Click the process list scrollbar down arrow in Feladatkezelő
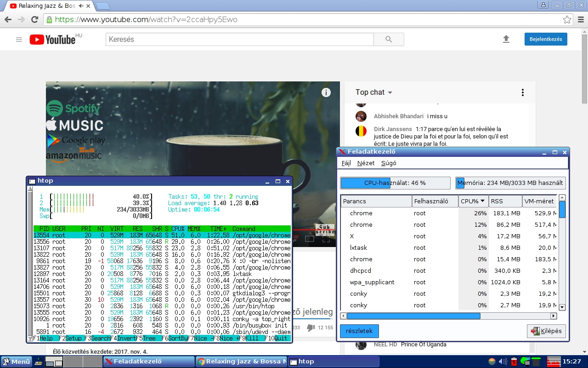Screen dimensions: 588x368 click(x=562, y=307)
